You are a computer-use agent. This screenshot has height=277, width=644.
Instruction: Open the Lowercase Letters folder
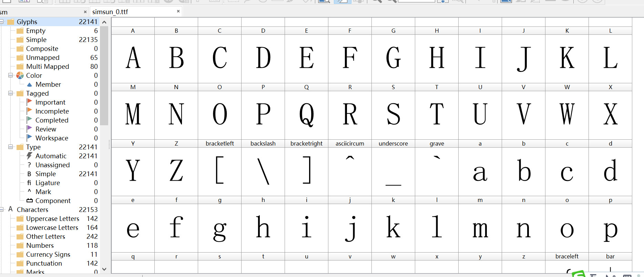(52, 227)
